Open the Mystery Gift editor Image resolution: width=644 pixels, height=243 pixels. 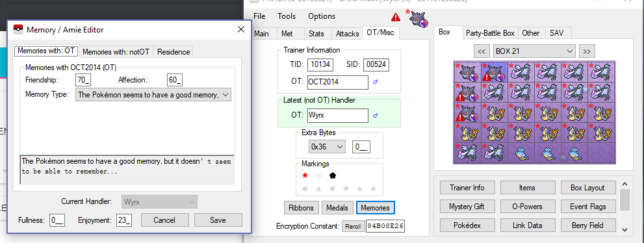coord(467,207)
